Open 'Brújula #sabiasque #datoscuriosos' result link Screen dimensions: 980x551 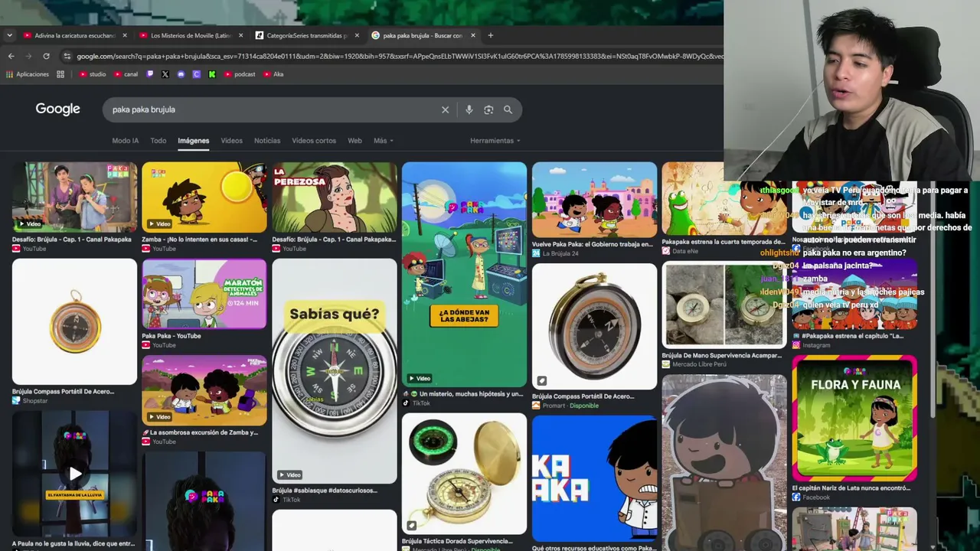click(x=325, y=491)
